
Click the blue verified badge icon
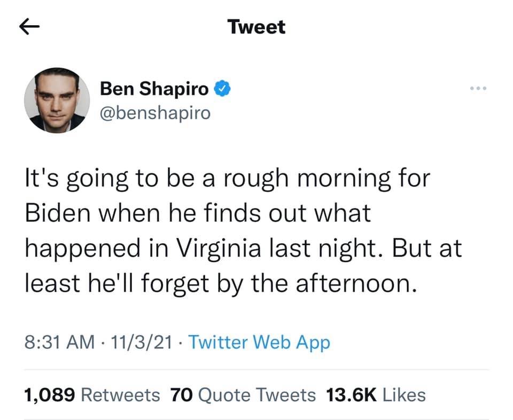coord(222,88)
